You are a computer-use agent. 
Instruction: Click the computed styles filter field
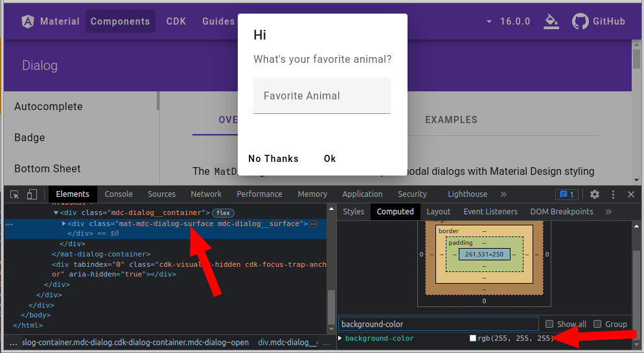[438, 325]
